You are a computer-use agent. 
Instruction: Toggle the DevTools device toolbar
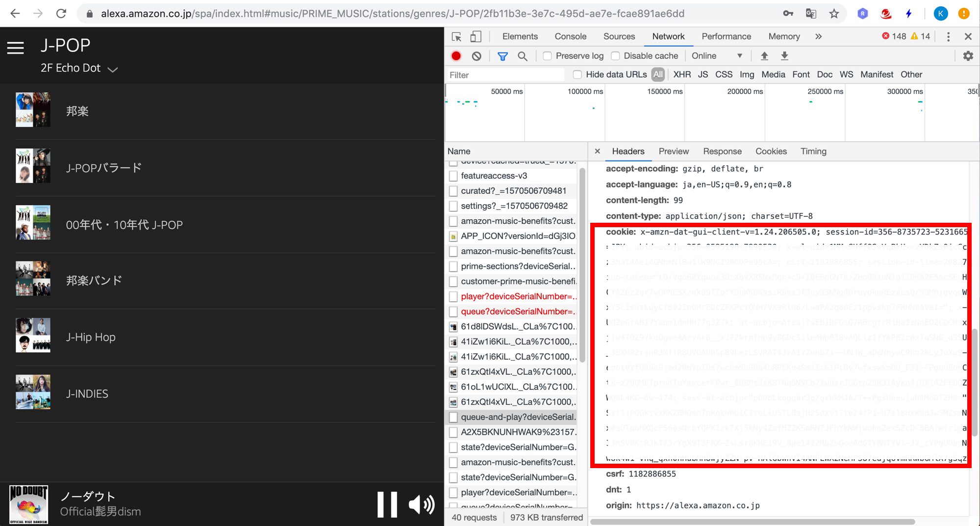[476, 37]
